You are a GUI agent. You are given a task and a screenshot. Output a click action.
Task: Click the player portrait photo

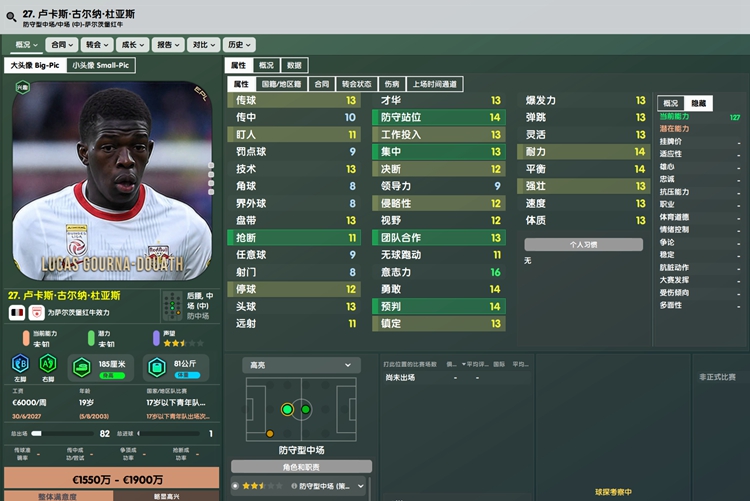click(112, 181)
